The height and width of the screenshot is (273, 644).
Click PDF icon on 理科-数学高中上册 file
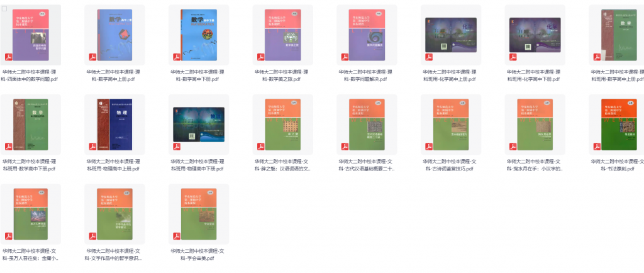click(93, 57)
